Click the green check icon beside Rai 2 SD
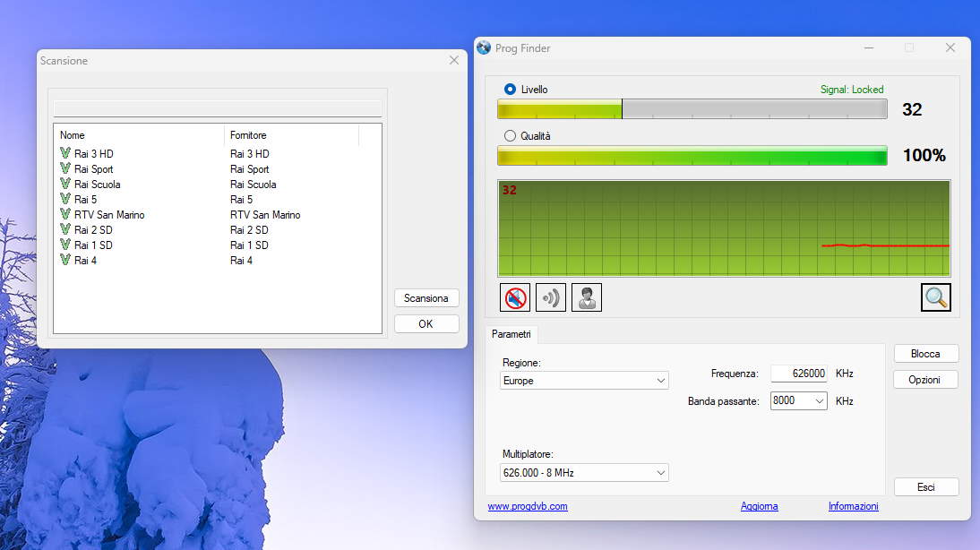The width and height of the screenshot is (980, 550). click(65, 229)
